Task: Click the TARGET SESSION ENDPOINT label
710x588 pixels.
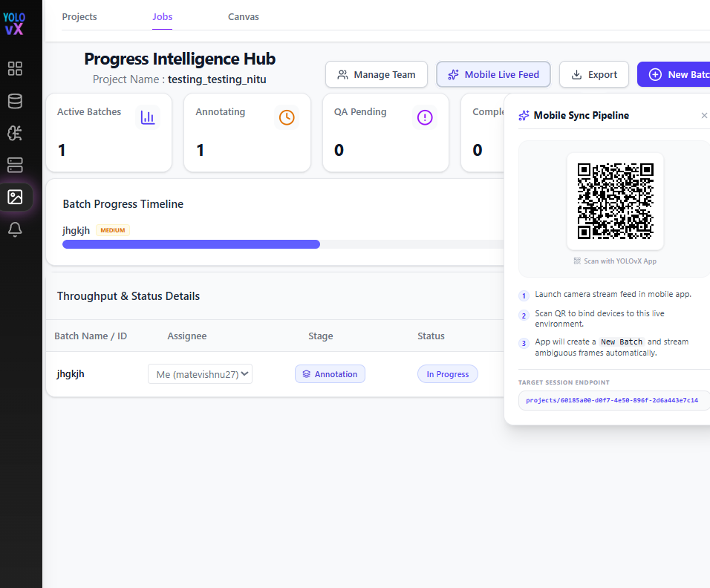Action: tap(564, 382)
